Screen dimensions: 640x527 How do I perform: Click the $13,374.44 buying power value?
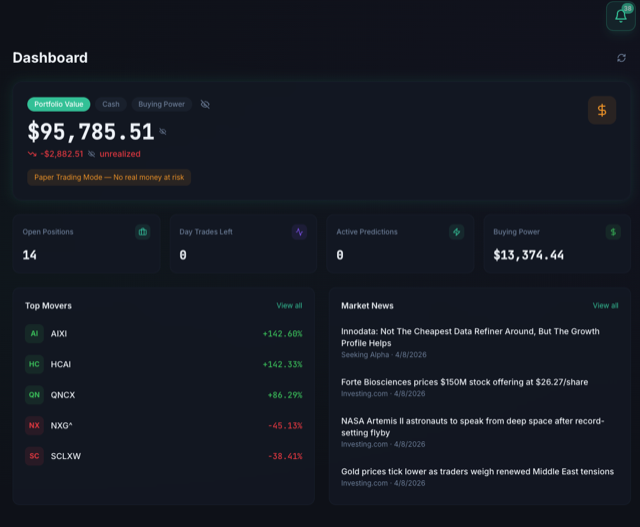[x=529, y=255]
